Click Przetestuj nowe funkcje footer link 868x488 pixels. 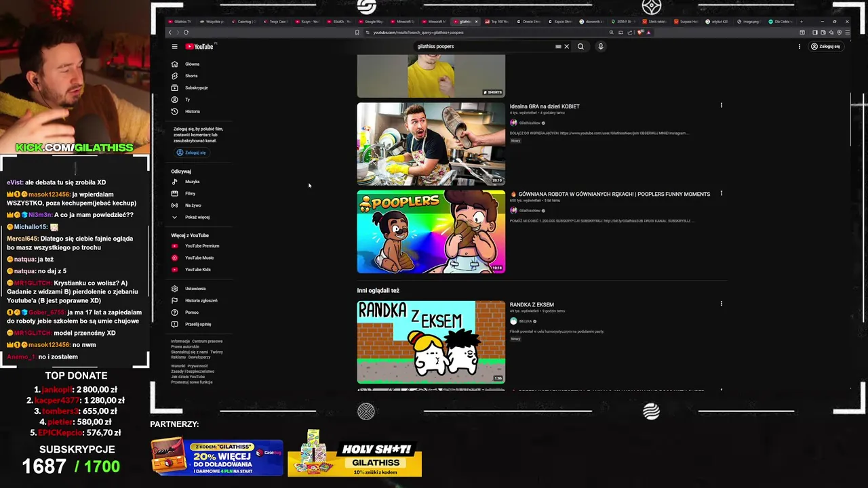(x=192, y=382)
